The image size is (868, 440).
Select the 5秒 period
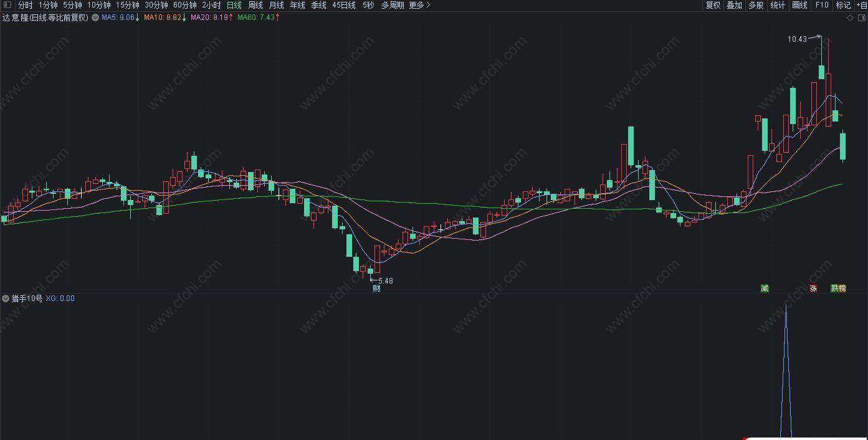pyautogui.click(x=368, y=5)
